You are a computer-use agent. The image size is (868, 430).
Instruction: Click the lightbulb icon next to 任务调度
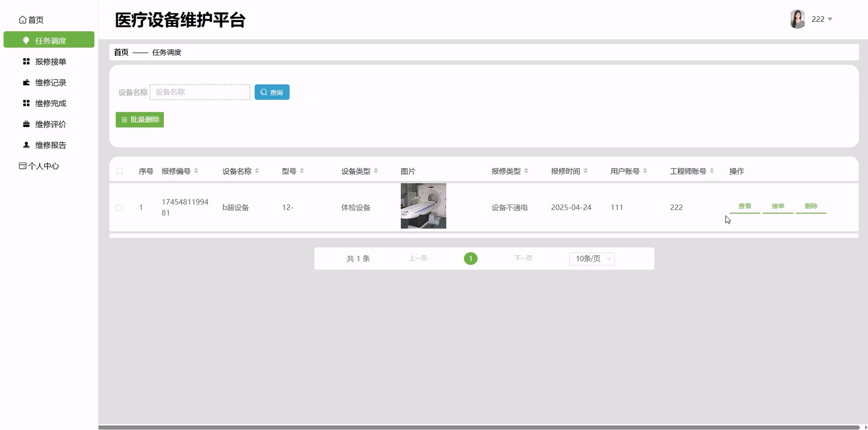tap(26, 41)
